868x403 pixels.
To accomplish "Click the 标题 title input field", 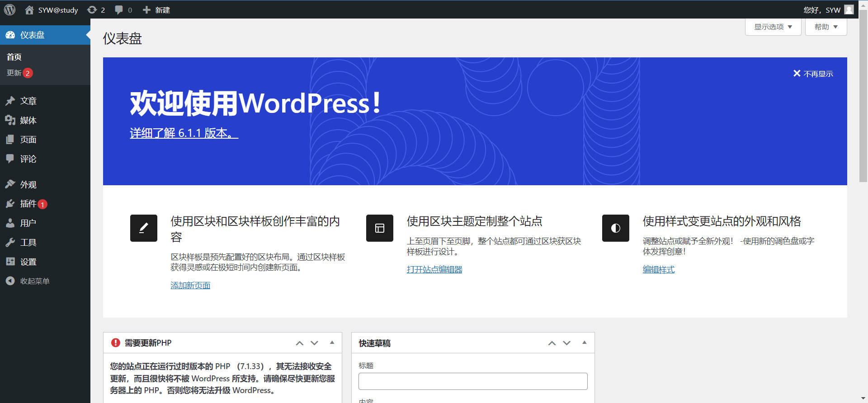I will (x=473, y=381).
